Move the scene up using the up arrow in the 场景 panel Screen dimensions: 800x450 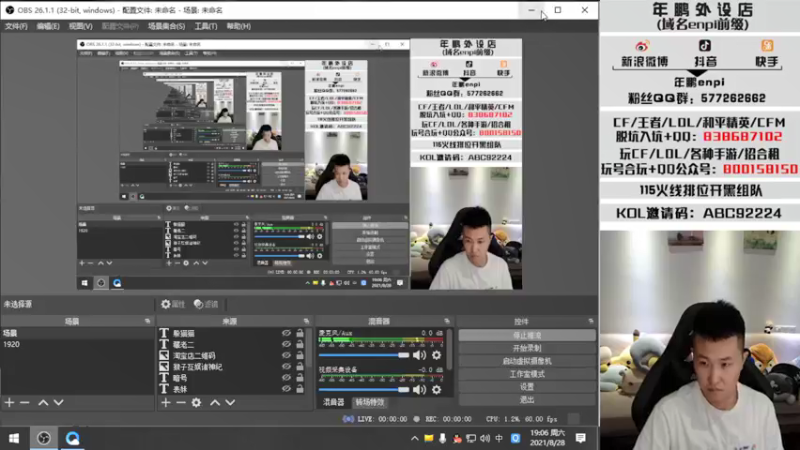[x=43, y=403]
